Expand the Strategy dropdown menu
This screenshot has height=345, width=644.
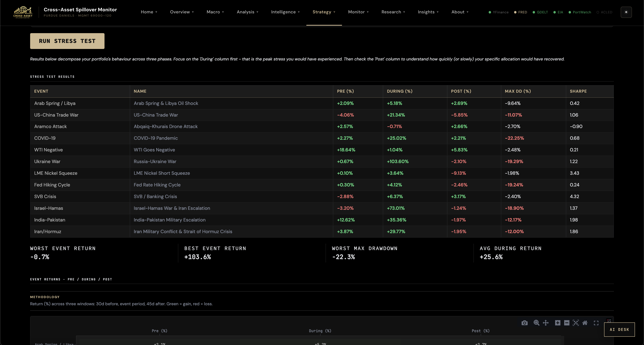[x=324, y=12]
